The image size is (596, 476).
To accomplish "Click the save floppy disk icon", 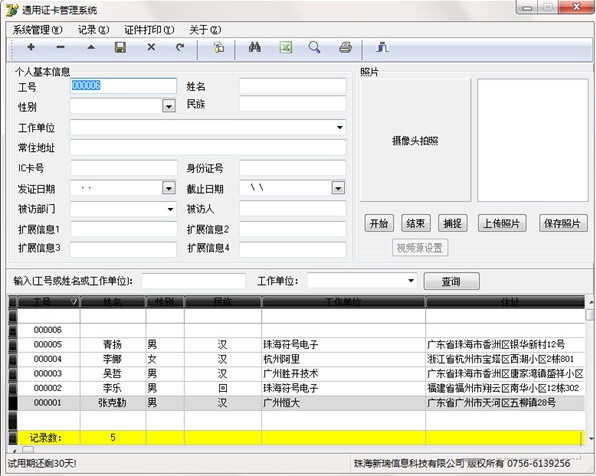I will tap(120, 48).
